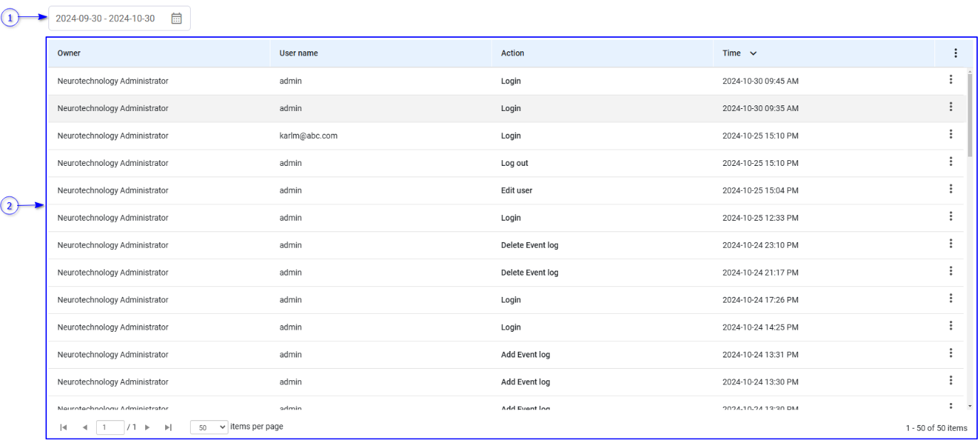980x440 pixels.
Task: Go to first page of event log
Action: [63, 427]
